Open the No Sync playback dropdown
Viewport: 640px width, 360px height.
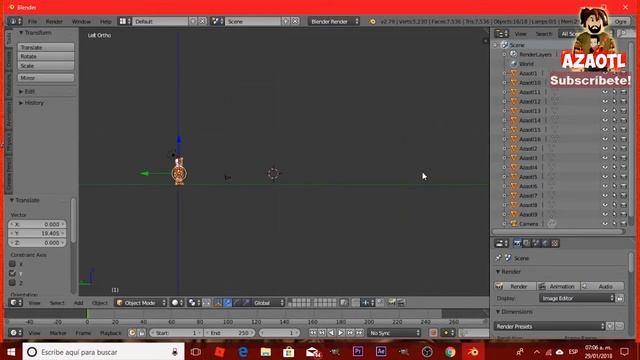point(394,333)
